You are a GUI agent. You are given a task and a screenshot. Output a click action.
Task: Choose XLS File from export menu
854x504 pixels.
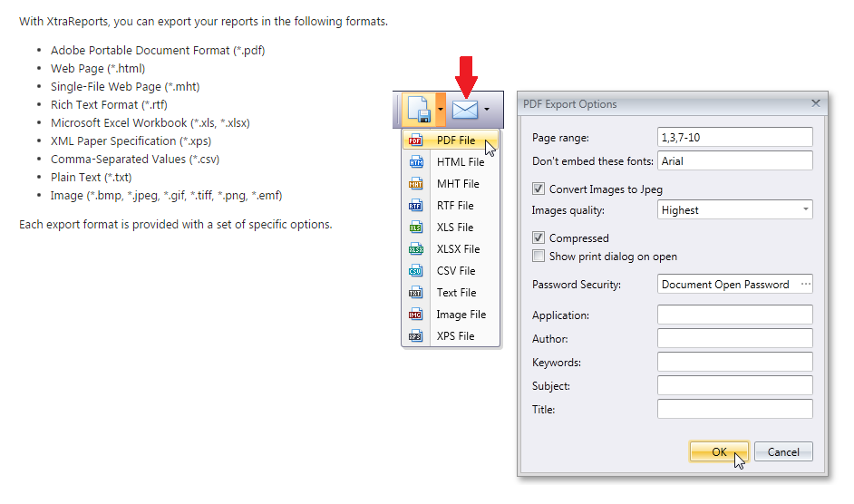(x=451, y=228)
